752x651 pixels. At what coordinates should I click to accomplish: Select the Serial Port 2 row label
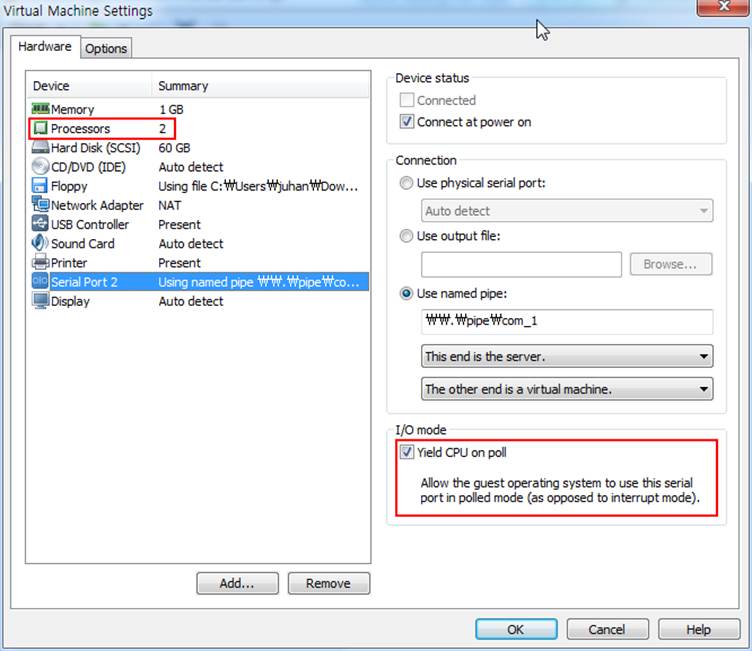coord(84,282)
